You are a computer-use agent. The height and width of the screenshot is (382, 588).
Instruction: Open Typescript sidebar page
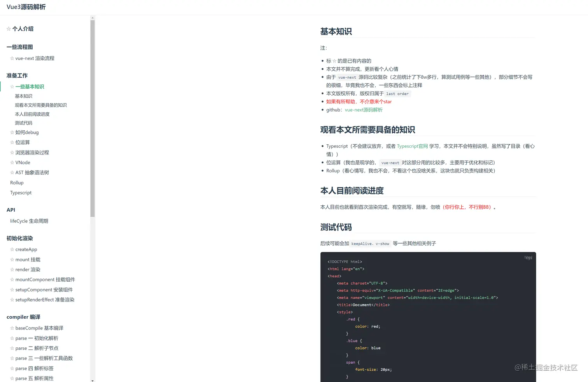pos(21,193)
